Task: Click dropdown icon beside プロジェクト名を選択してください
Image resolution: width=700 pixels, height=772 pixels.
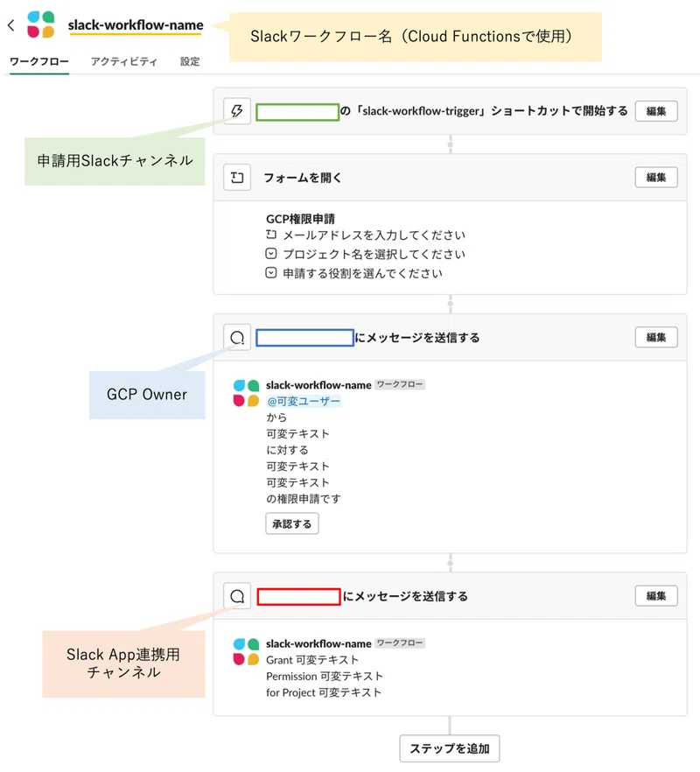Action: coord(270,254)
